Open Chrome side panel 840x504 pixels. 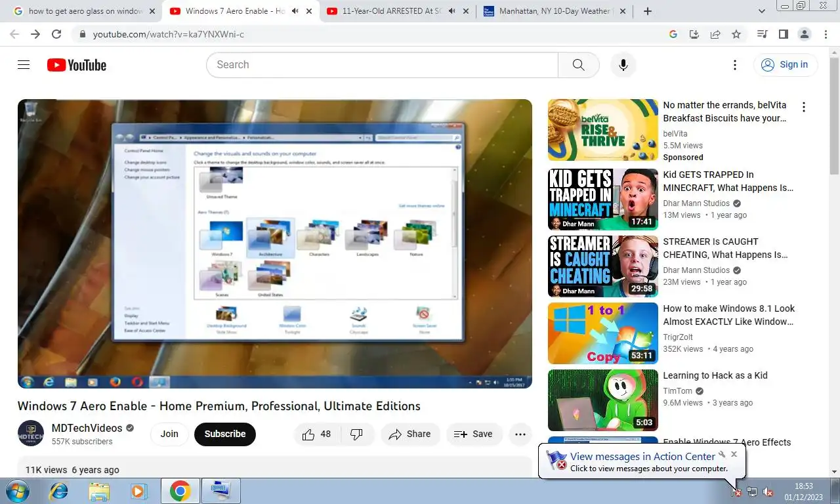pyautogui.click(x=783, y=34)
